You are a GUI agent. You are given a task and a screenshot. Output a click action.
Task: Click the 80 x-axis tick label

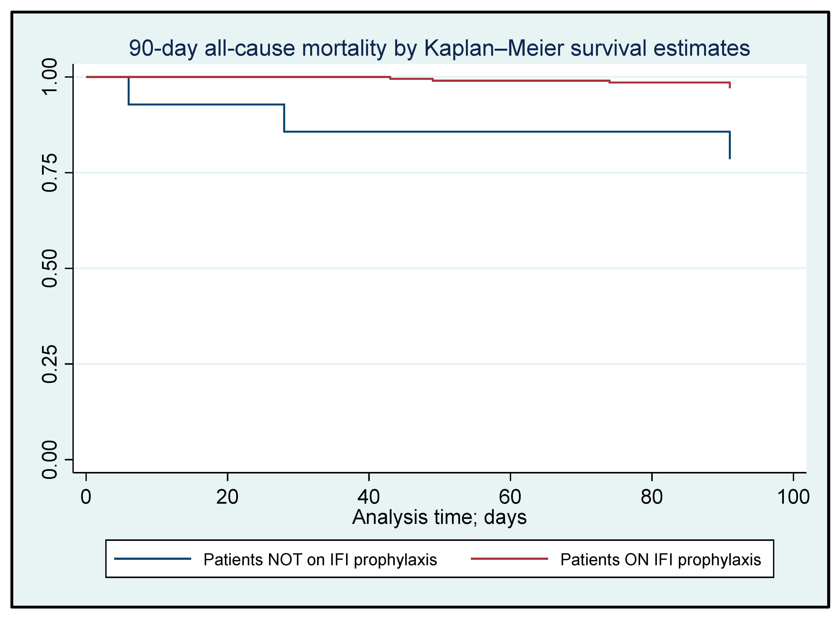tap(651, 497)
